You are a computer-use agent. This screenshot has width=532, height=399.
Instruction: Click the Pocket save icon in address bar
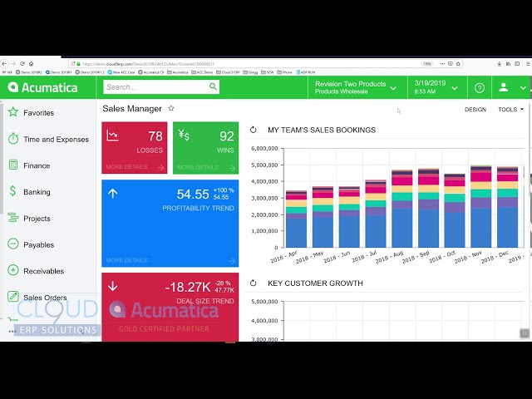451,63
